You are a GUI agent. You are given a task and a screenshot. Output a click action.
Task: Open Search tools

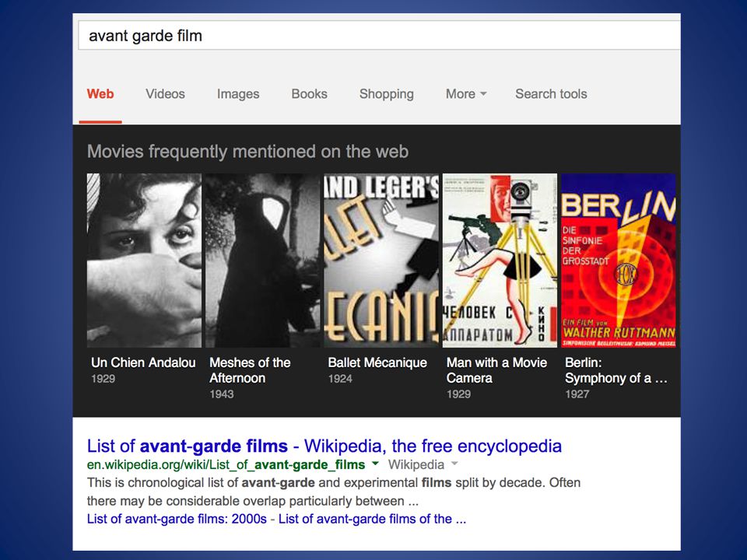click(x=551, y=94)
